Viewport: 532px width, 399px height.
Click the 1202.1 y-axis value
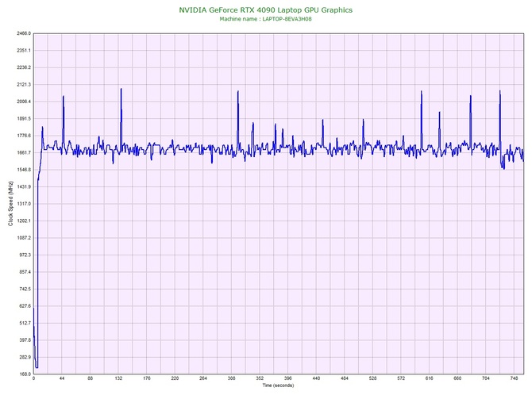click(x=23, y=221)
